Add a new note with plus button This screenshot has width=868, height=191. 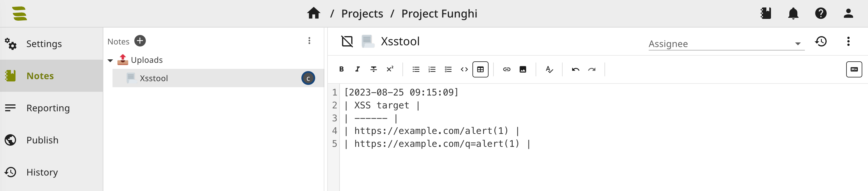[140, 41]
